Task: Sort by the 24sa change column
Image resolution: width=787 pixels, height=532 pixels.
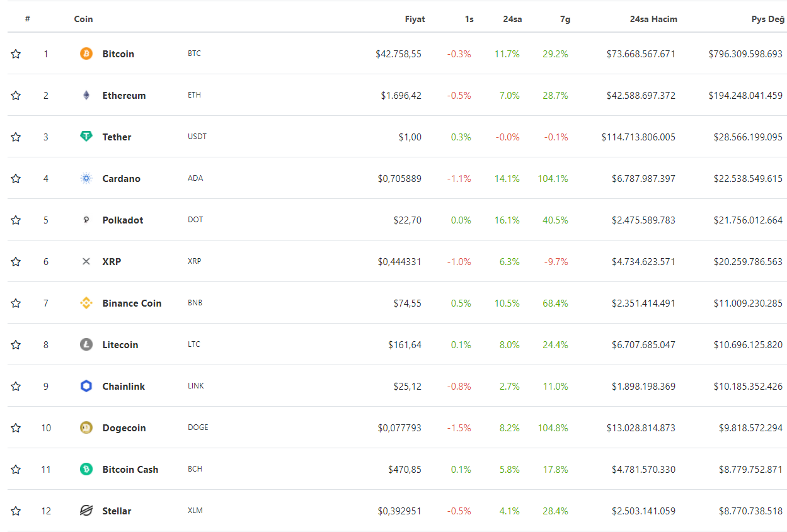Action: pos(512,19)
